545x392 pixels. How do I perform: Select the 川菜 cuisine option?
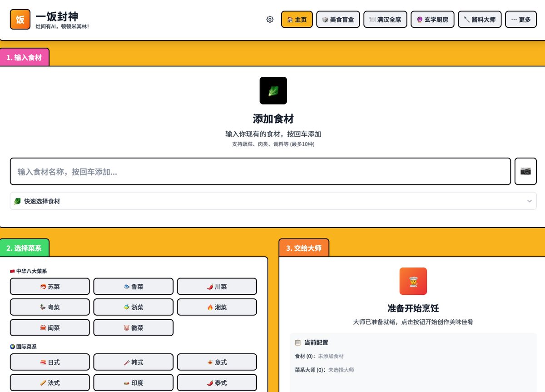pos(217,286)
